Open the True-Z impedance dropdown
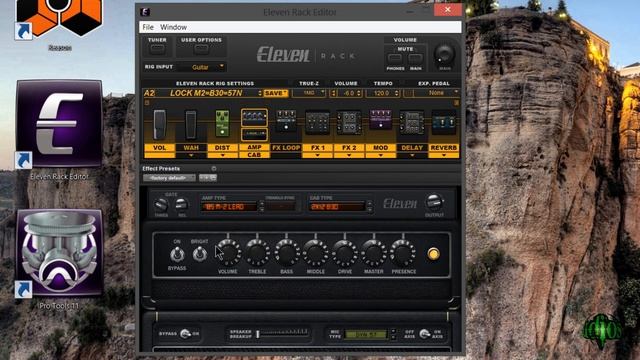640x360 pixels. (x=309, y=93)
